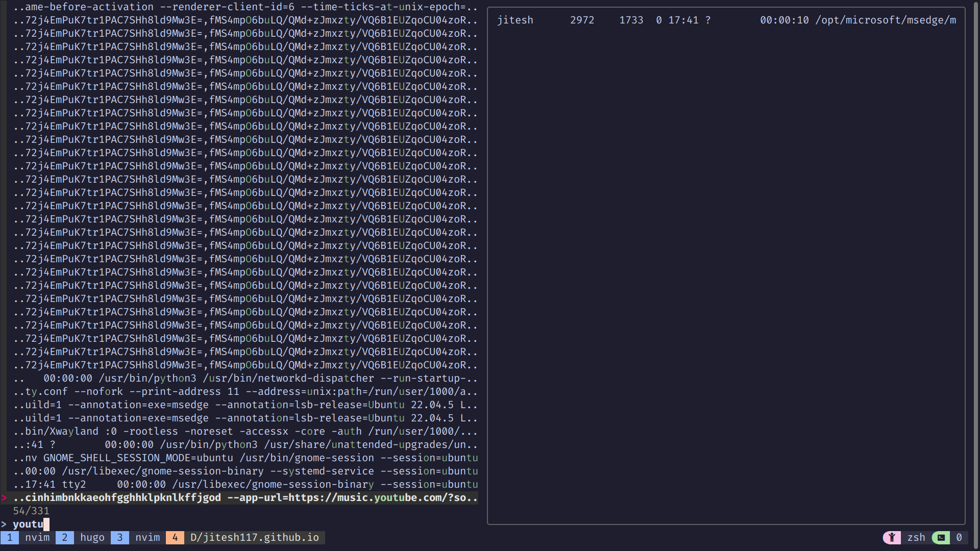The width and height of the screenshot is (980, 551).
Task: Click the zsh label in status bar
Action: (x=916, y=537)
